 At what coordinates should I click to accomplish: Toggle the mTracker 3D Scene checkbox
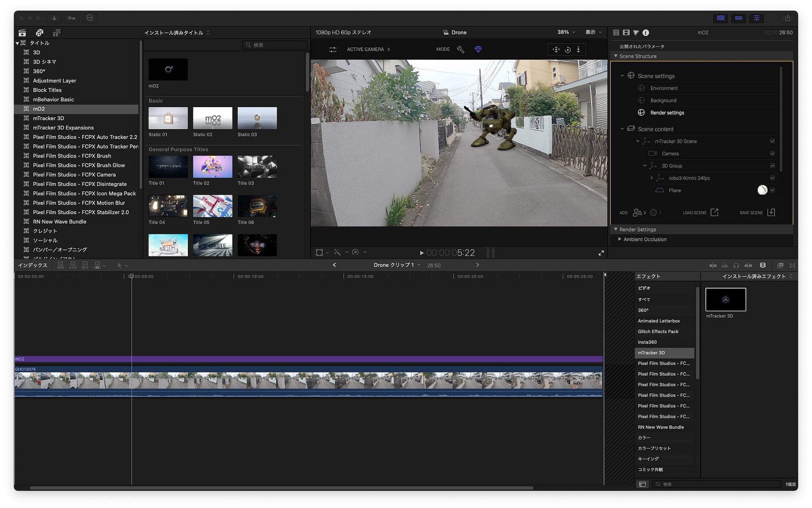tap(772, 141)
